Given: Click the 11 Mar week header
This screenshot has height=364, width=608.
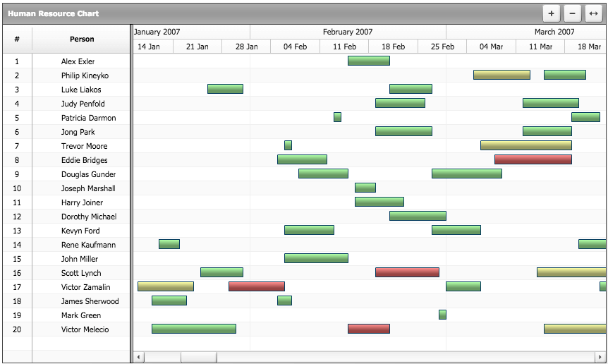Looking at the screenshot, I should point(540,47).
